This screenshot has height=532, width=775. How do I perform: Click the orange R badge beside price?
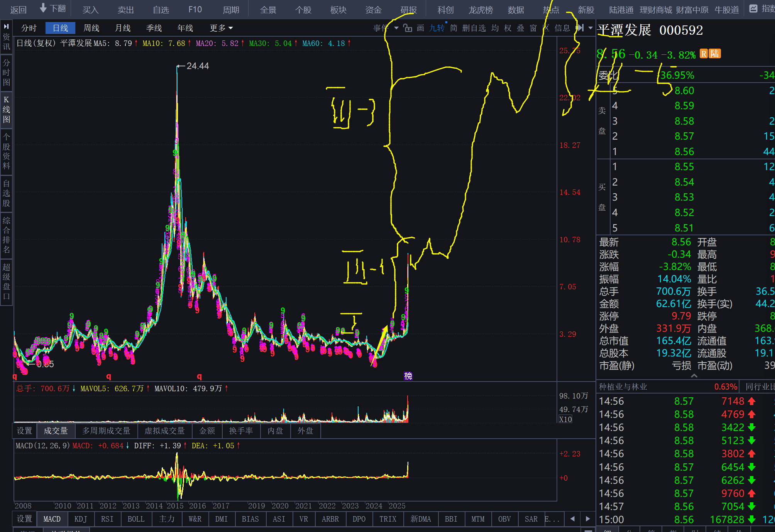(704, 54)
